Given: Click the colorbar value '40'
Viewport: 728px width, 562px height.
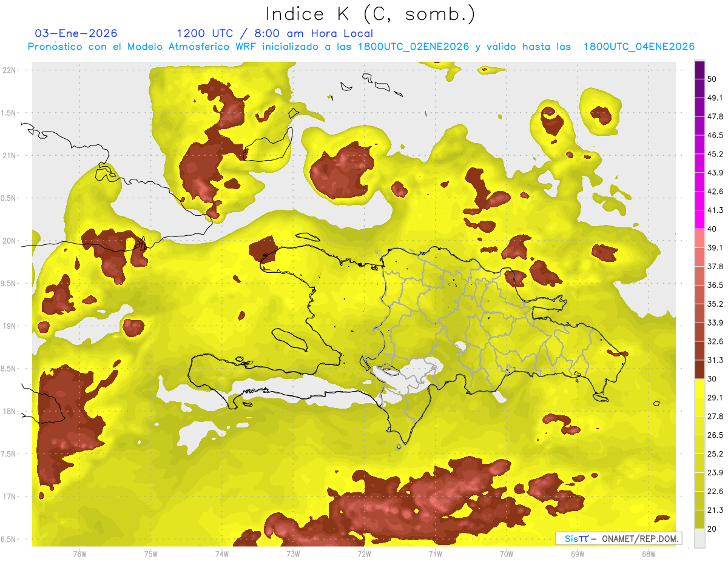Looking at the screenshot, I should [x=712, y=229].
